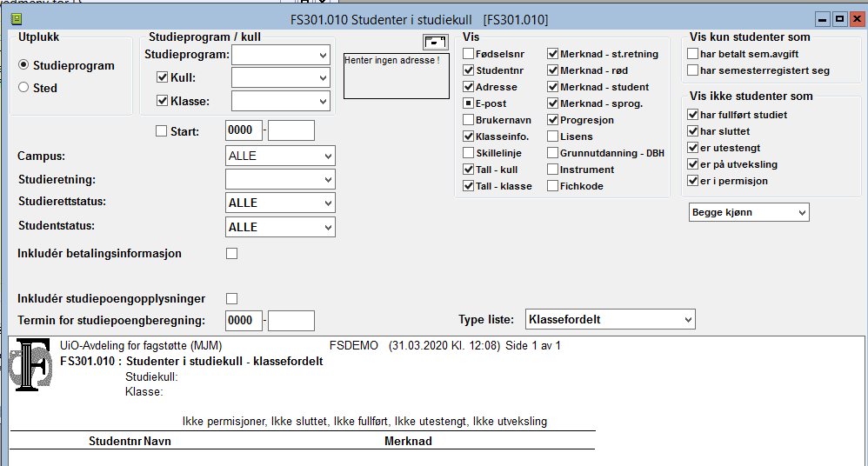This screenshot has width=868, height=466.
Task: Enable Fødselsnr under Vis
Action: 468,54
